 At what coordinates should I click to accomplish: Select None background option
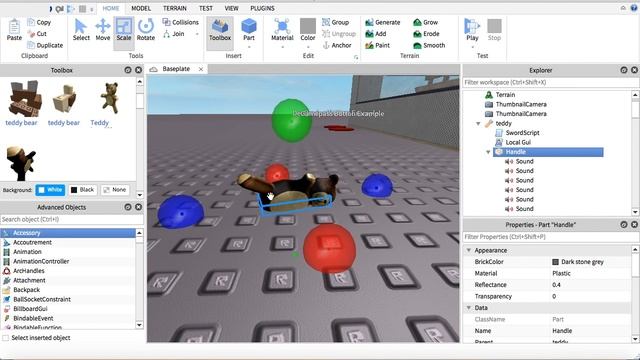[115, 190]
